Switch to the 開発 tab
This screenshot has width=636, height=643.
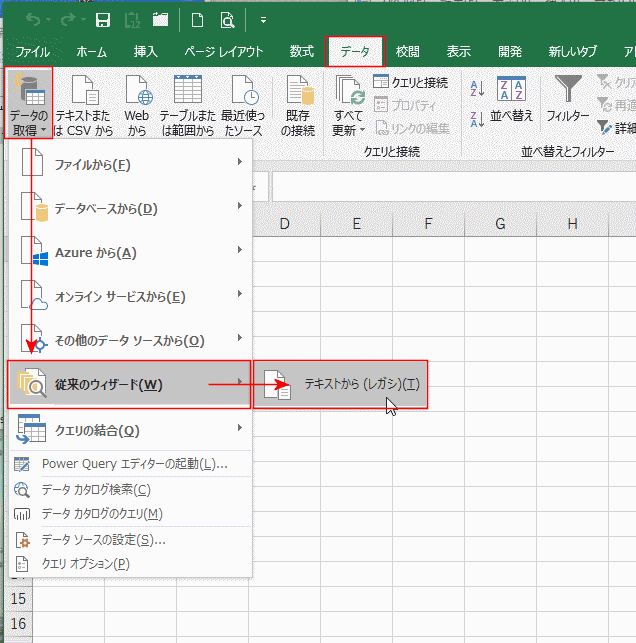(510, 52)
